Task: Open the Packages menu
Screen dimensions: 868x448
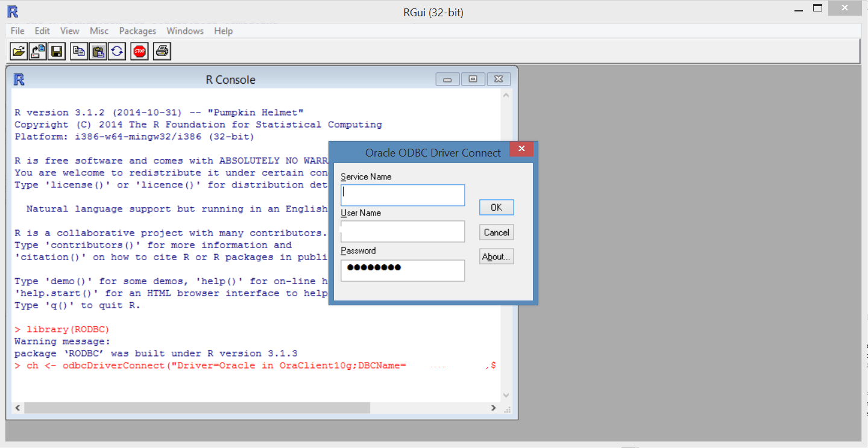Action: click(137, 31)
